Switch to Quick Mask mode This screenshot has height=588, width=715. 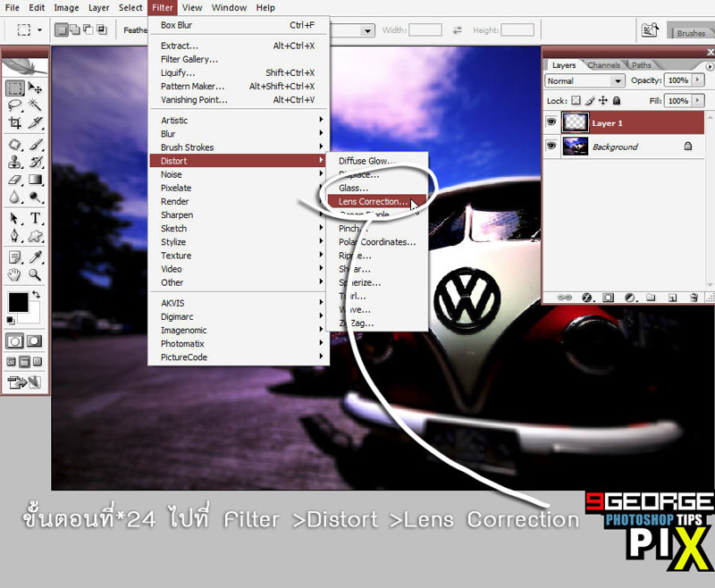point(35,341)
